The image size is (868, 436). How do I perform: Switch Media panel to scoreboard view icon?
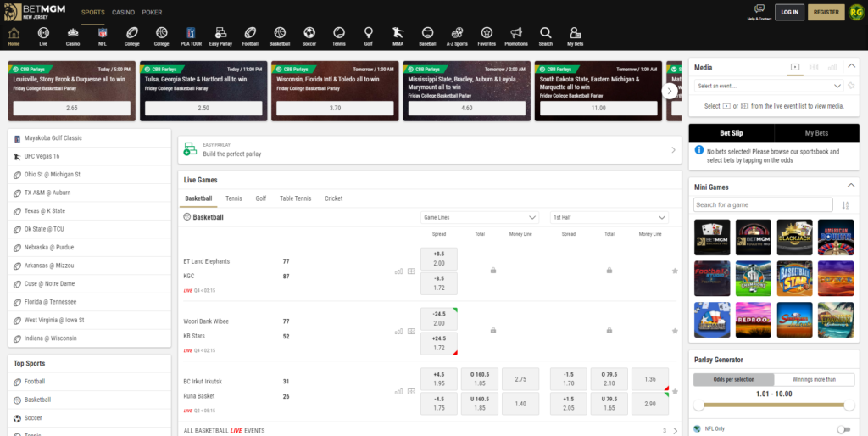coord(814,67)
